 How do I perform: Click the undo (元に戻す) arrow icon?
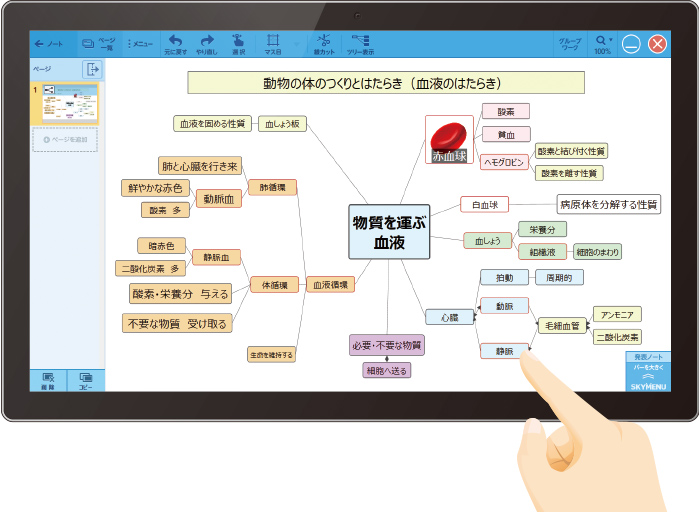[x=175, y=41]
